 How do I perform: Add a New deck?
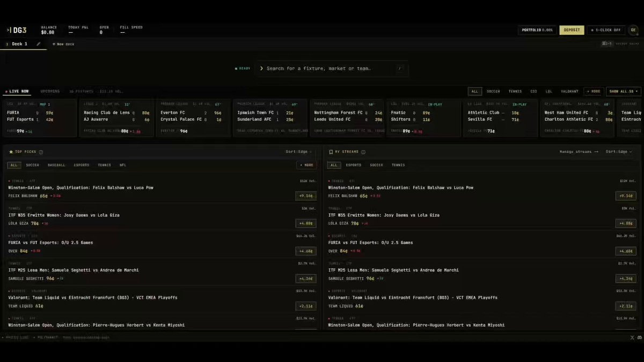pos(63,44)
